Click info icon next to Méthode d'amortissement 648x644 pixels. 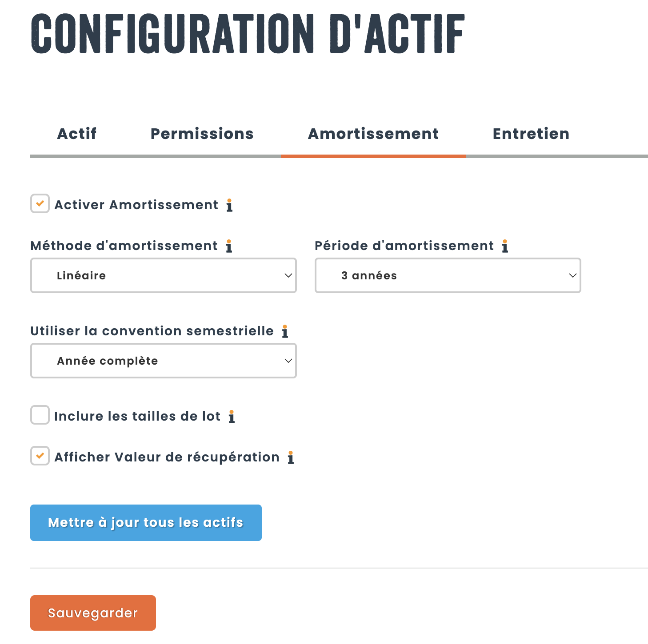pyautogui.click(x=229, y=246)
